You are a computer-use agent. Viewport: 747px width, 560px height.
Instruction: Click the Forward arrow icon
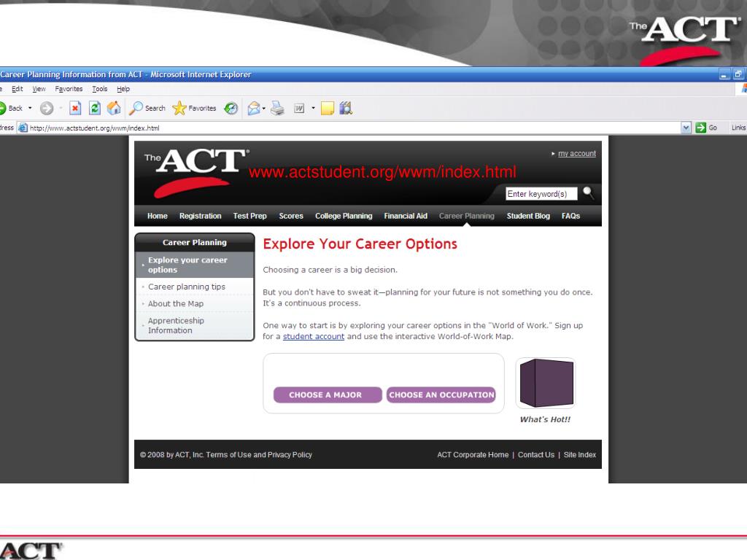46,109
